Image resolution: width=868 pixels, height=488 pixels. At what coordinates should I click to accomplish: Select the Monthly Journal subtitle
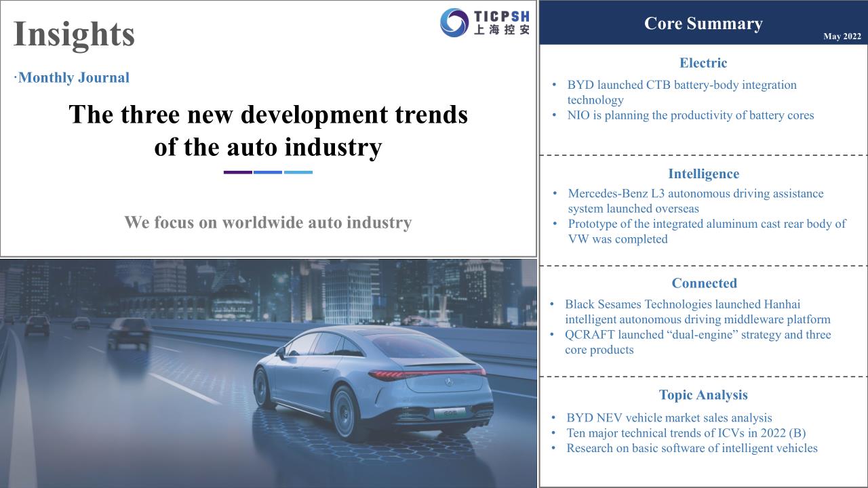point(73,77)
